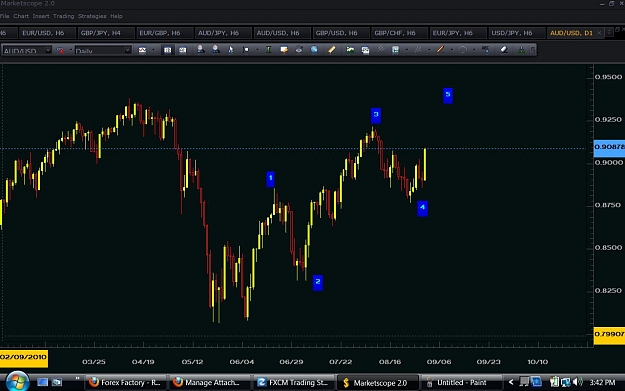The width and height of the screenshot is (625, 391).
Task: Select the faint grey line tool
Action: pyautogui.click(x=381, y=50)
